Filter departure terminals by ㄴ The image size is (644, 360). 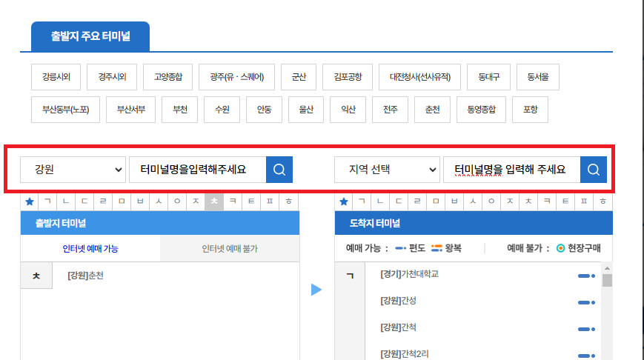[66, 201]
